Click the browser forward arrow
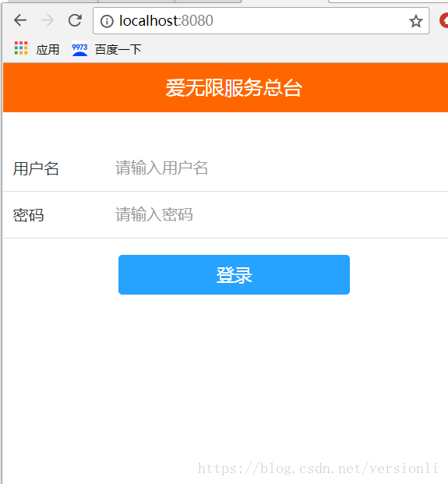The width and height of the screenshot is (448, 484). [x=48, y=21]
